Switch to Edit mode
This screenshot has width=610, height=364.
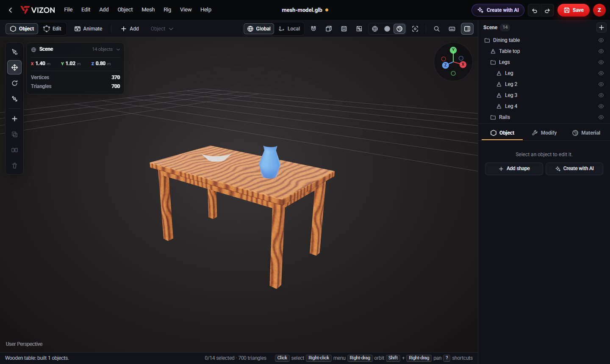53,29
